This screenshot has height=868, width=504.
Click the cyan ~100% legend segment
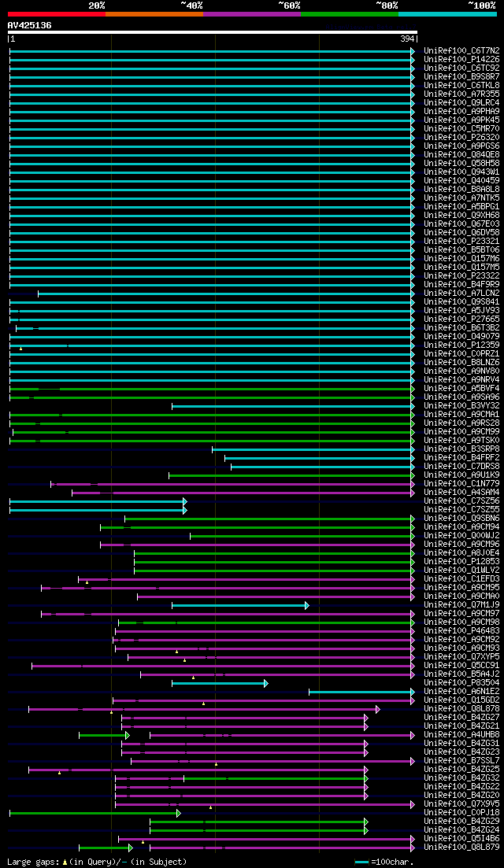(447, 13)
